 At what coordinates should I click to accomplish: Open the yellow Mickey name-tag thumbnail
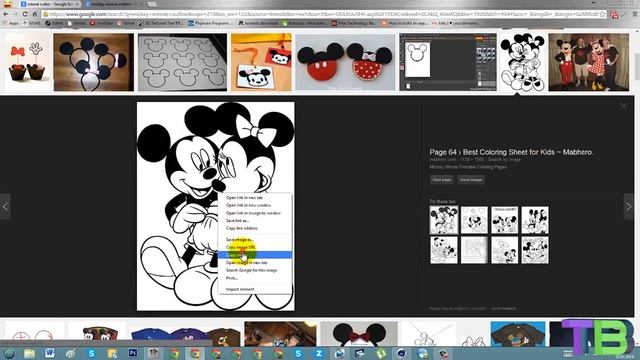pos(261,62)
